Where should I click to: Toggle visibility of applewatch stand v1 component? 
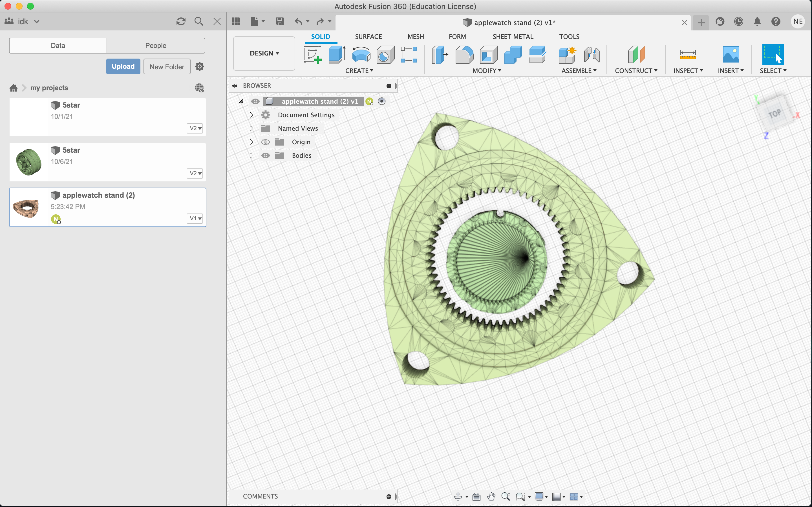pos(254,101)
